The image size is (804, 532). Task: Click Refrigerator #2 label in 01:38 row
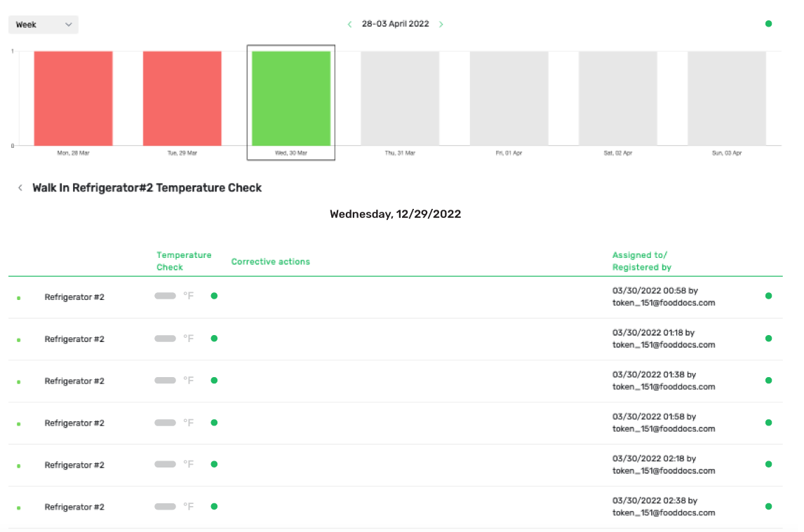pos(74,381)
